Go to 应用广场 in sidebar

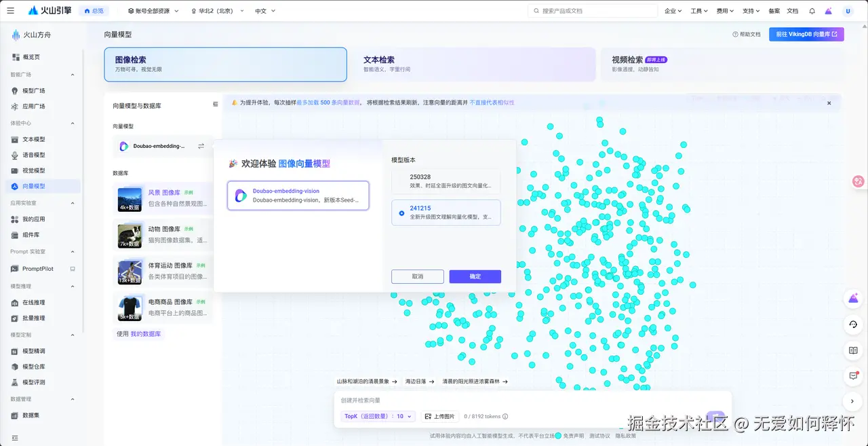click(34, 107)
